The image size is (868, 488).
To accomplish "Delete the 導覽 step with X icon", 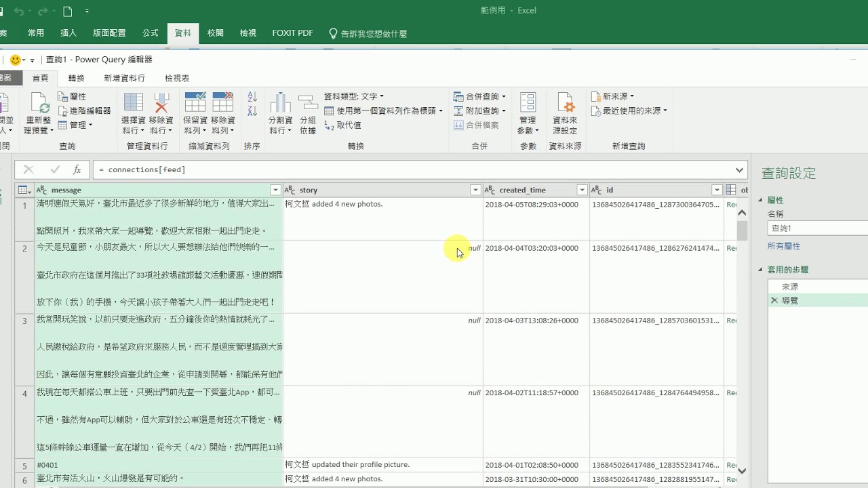I will [x=774, y=300].
